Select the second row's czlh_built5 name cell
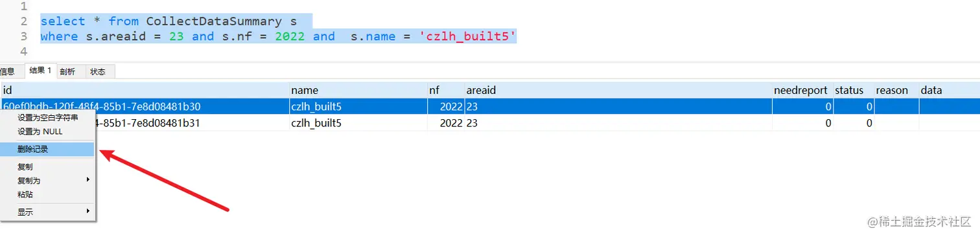 click(x=358, y=122)
